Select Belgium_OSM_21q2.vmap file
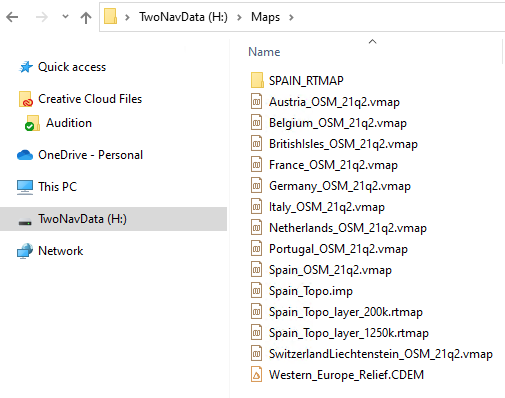Image resolution: width=505 pixels, height=398 pixels. (338, 123)
